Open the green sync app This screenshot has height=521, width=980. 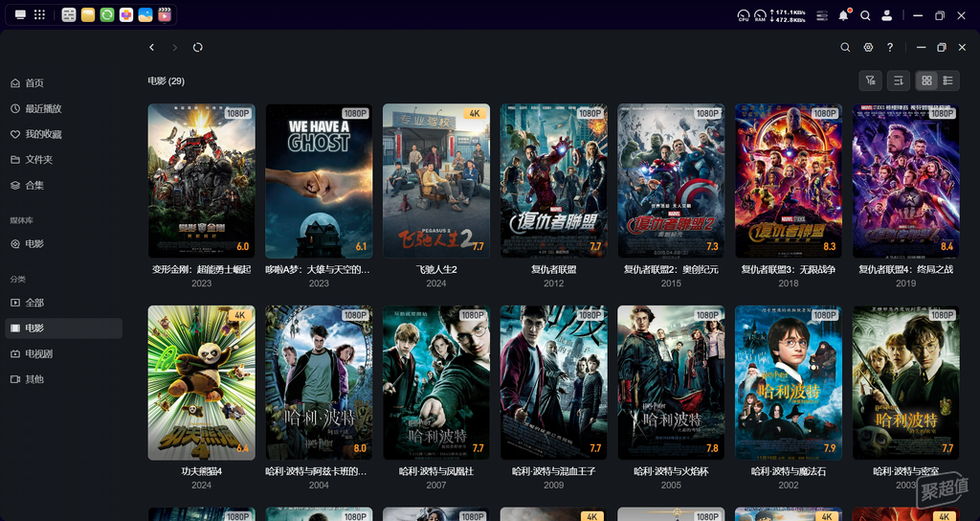(x=107, y=15)
